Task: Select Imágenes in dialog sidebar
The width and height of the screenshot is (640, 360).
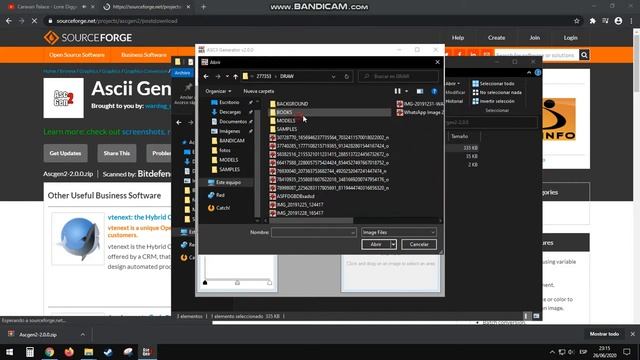Action: (x=229, y=131)
